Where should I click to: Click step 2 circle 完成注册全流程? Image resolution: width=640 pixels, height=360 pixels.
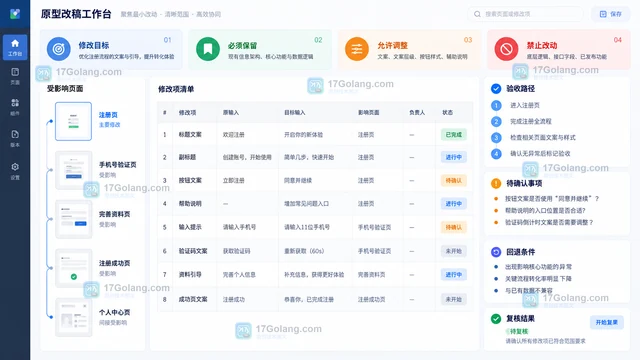click(x=496, y=121)
